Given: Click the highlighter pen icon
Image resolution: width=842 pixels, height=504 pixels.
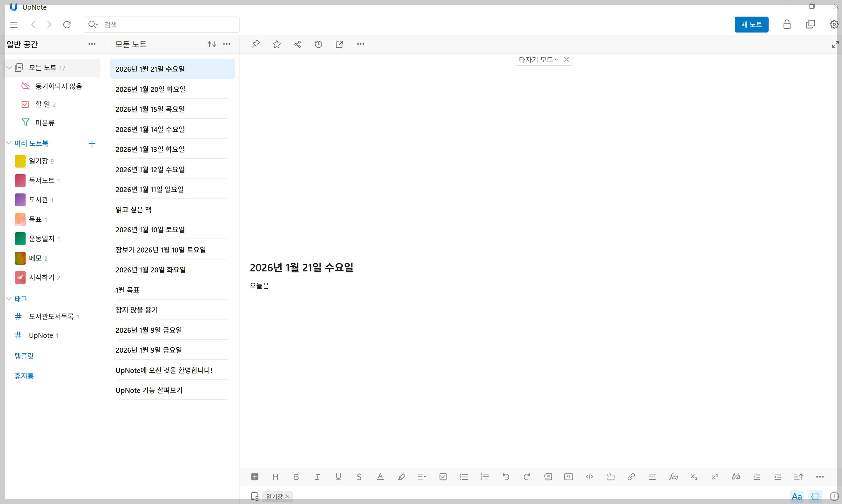Looking at the screenshot, I should pos(401,476).
